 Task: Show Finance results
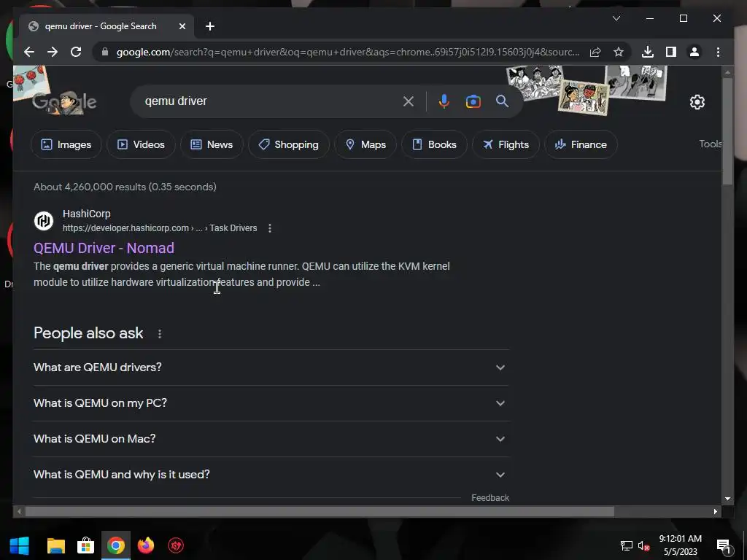[581, 144]
